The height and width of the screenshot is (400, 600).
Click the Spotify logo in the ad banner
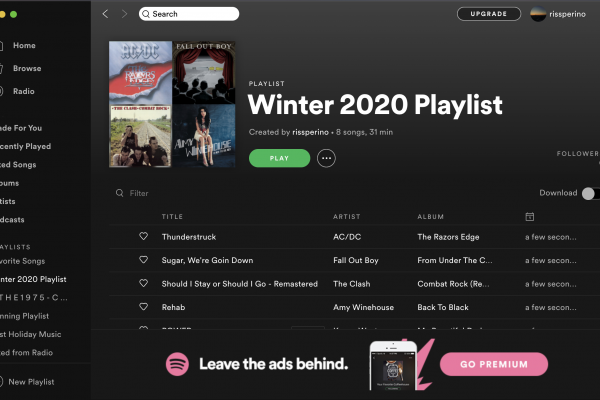[x=177, y=364]
